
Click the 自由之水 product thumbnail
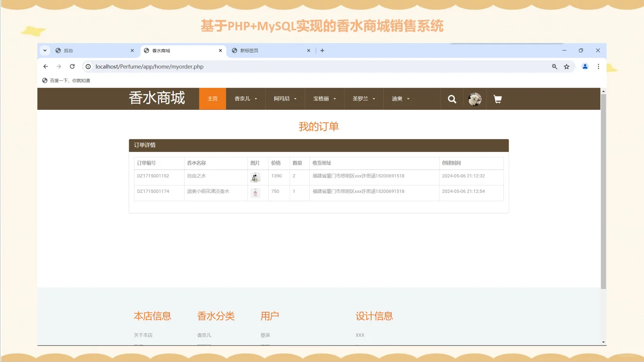pyautogui.click(x=256, y=177)
